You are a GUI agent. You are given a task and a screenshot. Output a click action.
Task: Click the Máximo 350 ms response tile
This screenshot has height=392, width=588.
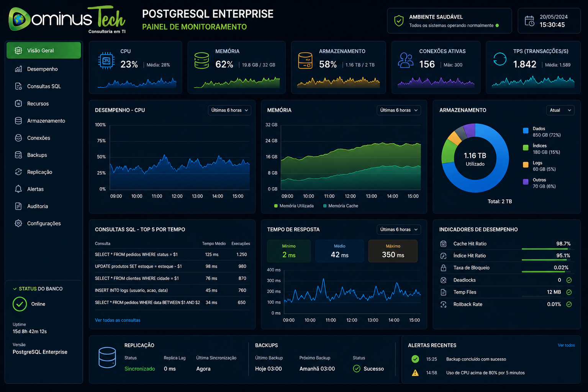[x=393, y=251]
